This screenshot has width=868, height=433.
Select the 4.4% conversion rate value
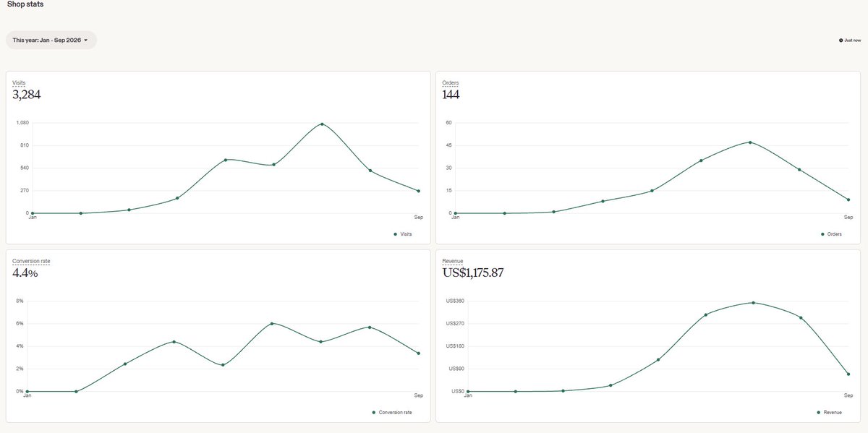25,273
